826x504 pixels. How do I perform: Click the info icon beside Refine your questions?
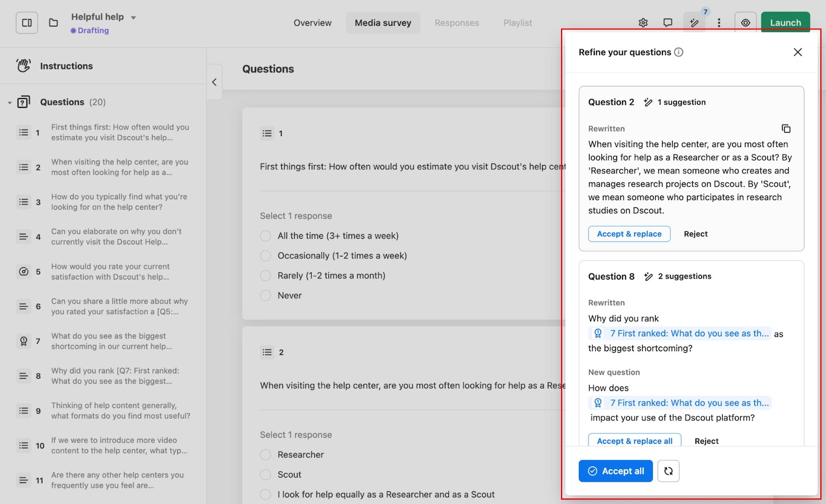(x=679, y=52)
